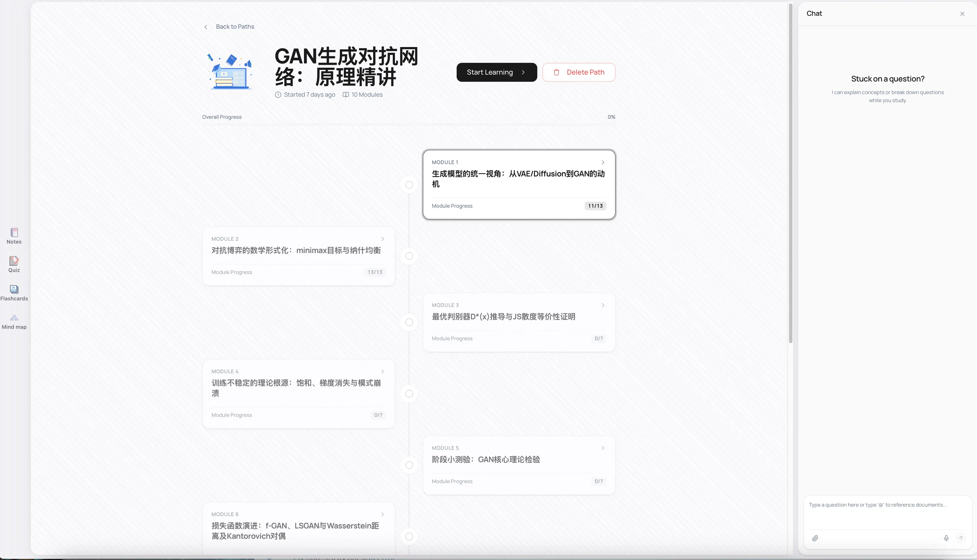977x560 pixels.
Task: Click the Delete Path button
Action: tap(579, 72)
